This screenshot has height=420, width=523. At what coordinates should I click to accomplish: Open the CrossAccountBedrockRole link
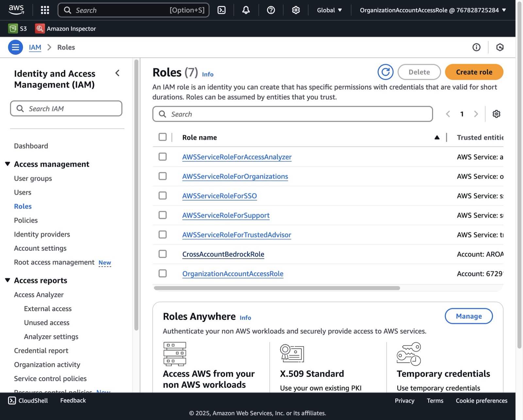pyautogui.click(x=223, y=254)
